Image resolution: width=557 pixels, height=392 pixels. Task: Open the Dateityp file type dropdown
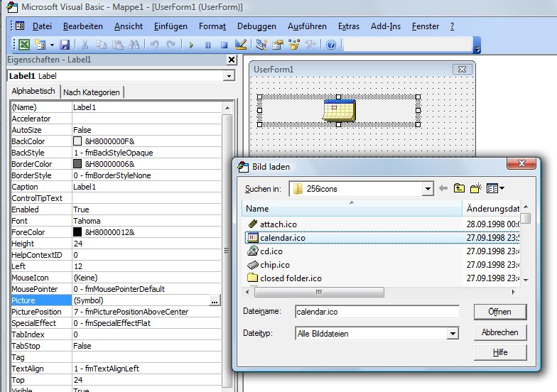click(452, 334)
